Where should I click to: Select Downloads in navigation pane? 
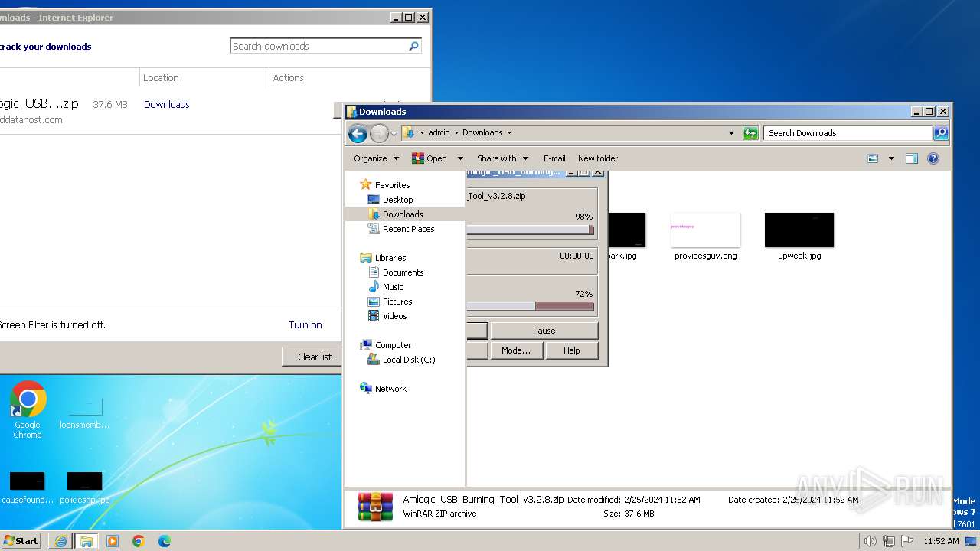coord(403,214)
